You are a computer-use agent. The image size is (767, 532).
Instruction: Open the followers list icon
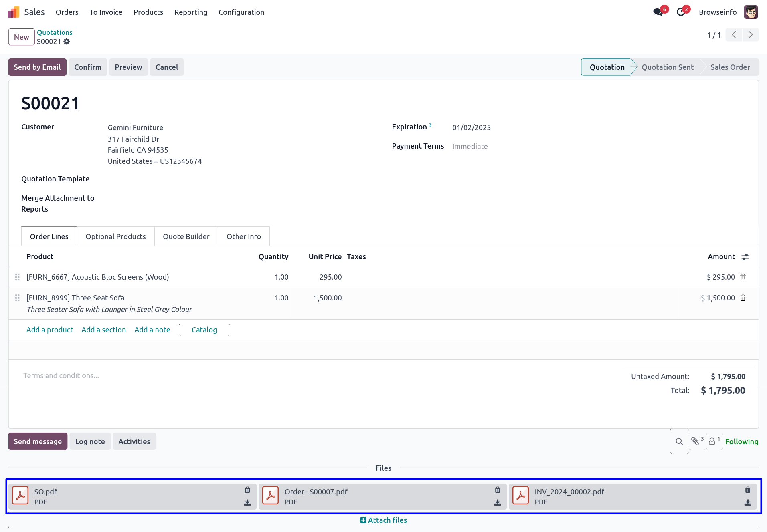pyautogui.click(x=712, y=441)
